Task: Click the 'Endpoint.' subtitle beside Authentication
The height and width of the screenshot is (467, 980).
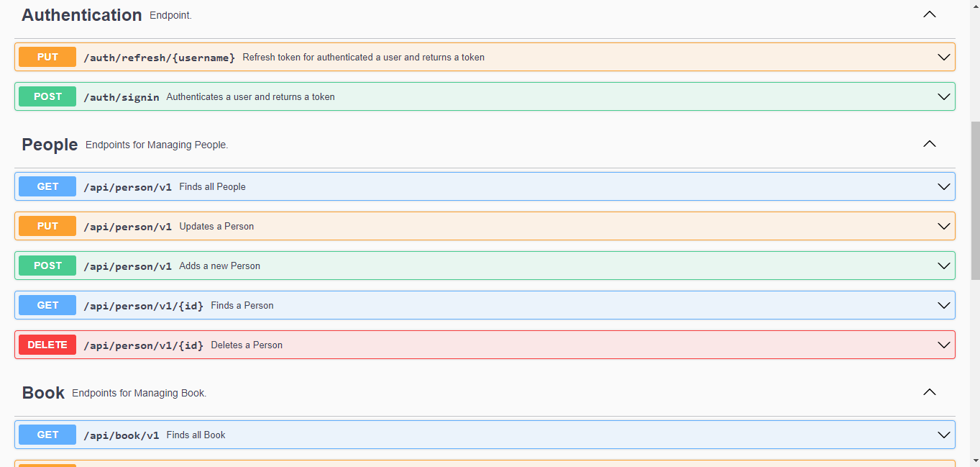Action: coord(170,15)
